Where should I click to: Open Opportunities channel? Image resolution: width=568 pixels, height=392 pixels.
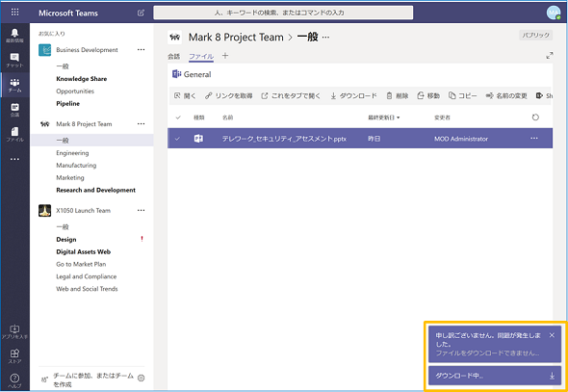point(75,91)
